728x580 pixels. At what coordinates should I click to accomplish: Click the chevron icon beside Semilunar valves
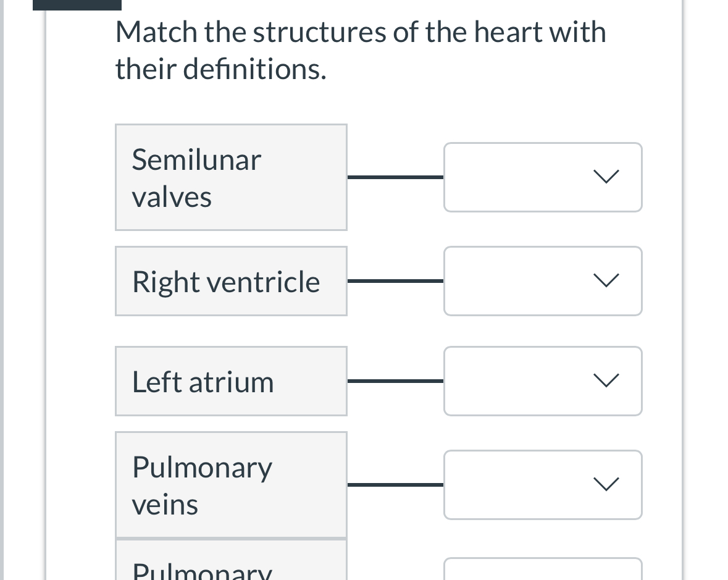[606, 177]
